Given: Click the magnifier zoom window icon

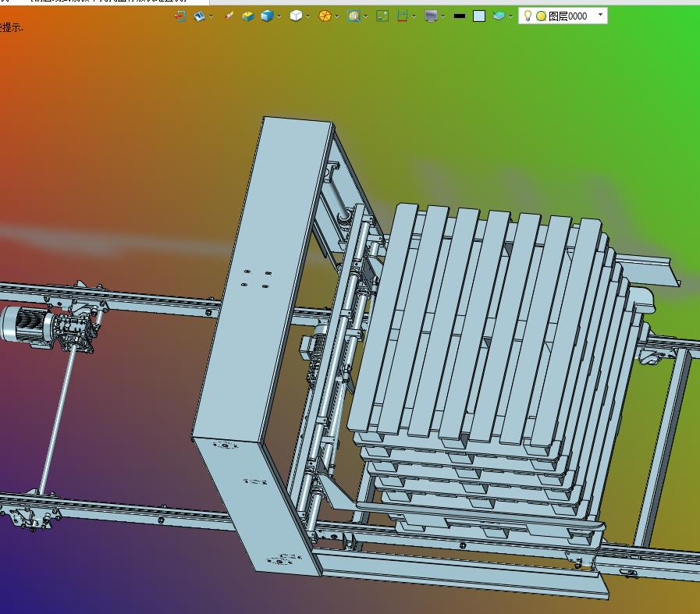Looking at the screenshot, I should pyautogui.click(x=354, y=16).
